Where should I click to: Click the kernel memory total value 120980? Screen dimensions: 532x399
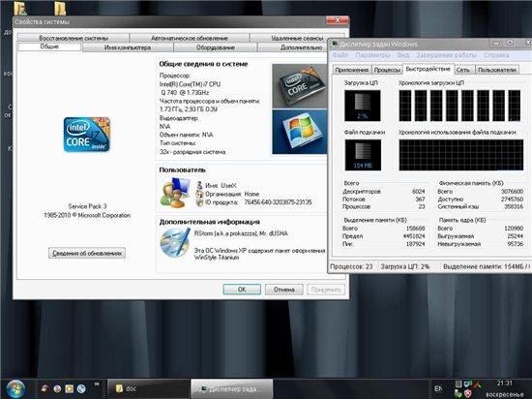pos(514,229)
